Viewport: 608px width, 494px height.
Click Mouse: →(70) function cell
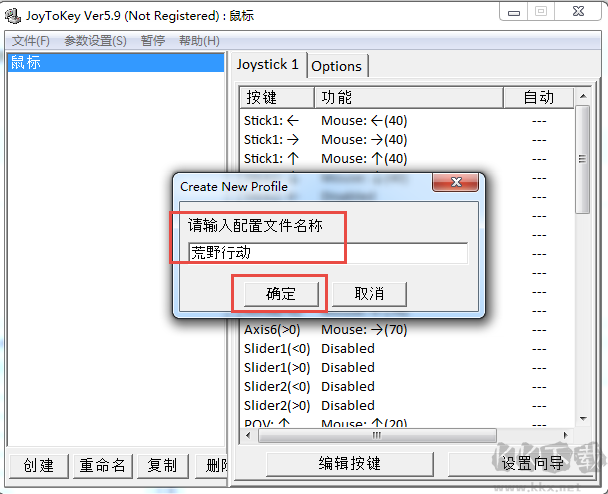point(364,330)
